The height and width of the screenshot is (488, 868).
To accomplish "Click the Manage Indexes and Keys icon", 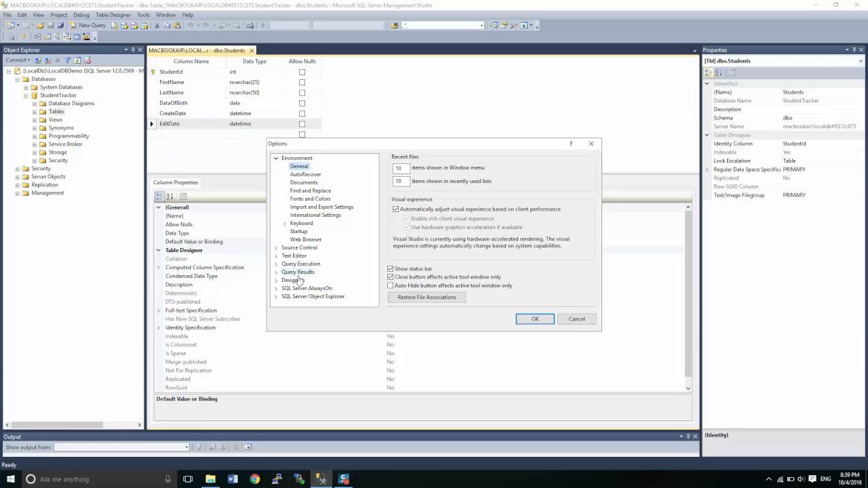I will (47, 37).
